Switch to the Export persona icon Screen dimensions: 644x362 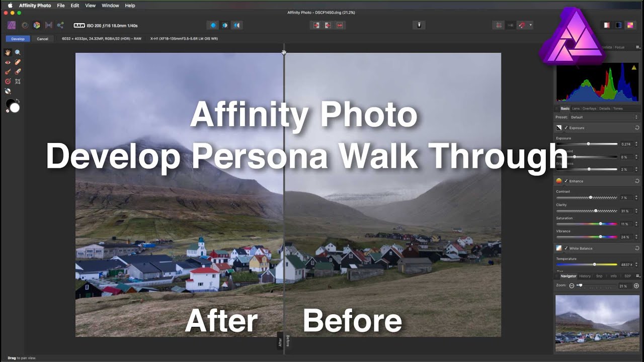pyautogui.click(x=60, y=25)
